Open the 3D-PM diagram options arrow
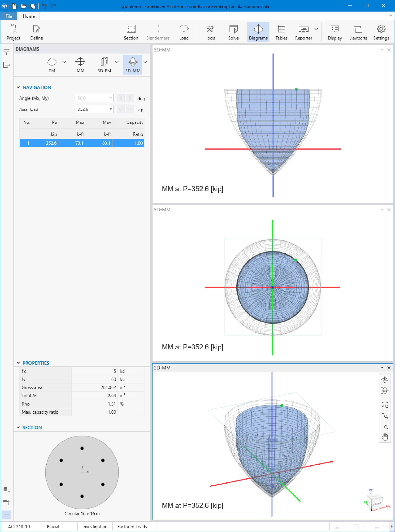The image size is (395, 532). click(117, 62)
